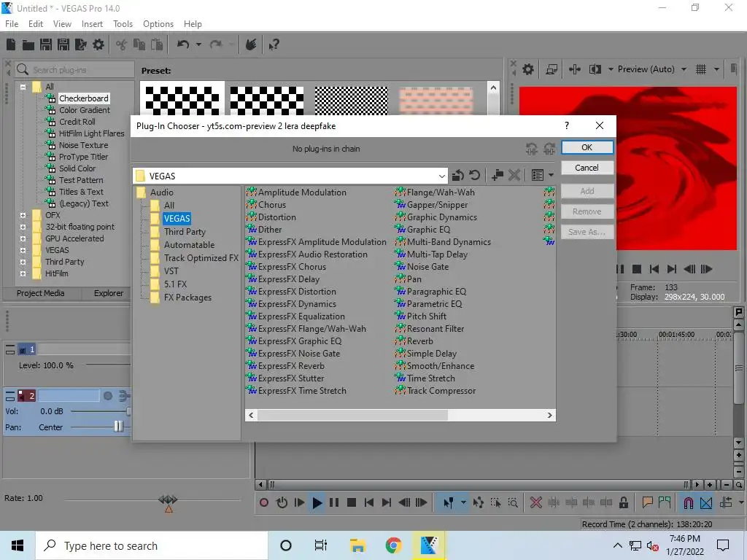Switch to the Explorer tab
The width and height of the screenshot is (747, 560).
point(109,293)
